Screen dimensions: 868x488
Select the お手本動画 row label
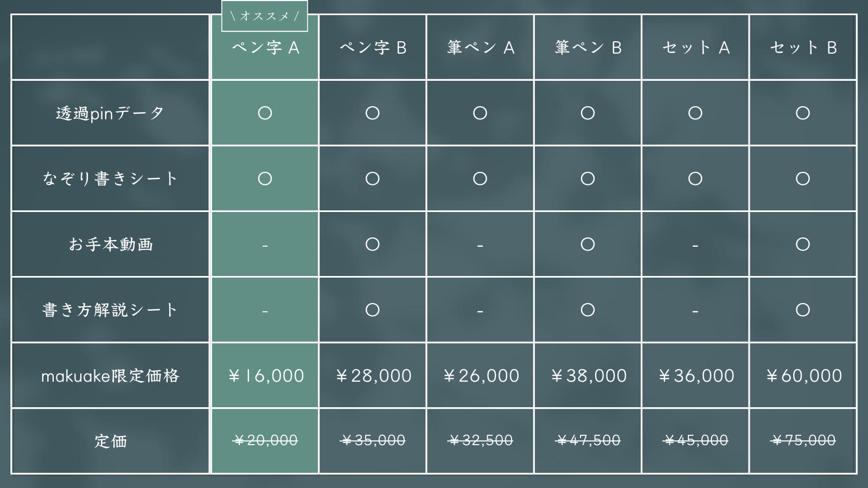pos(110,245)
